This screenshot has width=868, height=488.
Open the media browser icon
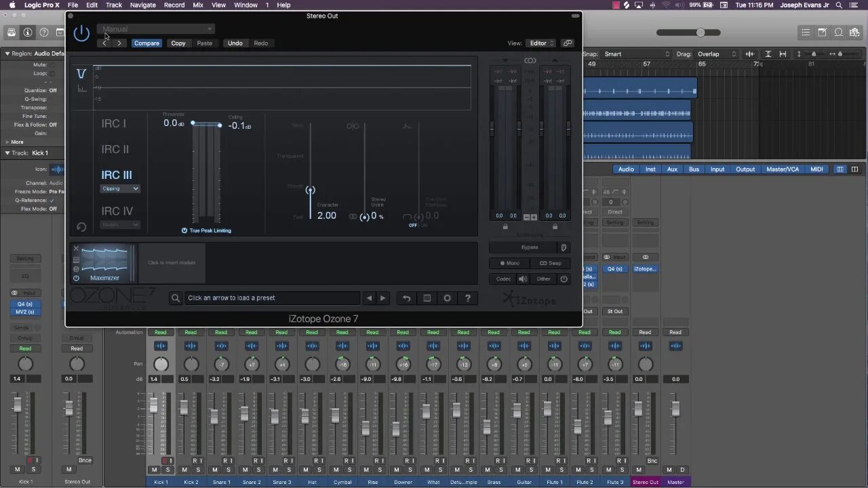(x=855, y=32)
